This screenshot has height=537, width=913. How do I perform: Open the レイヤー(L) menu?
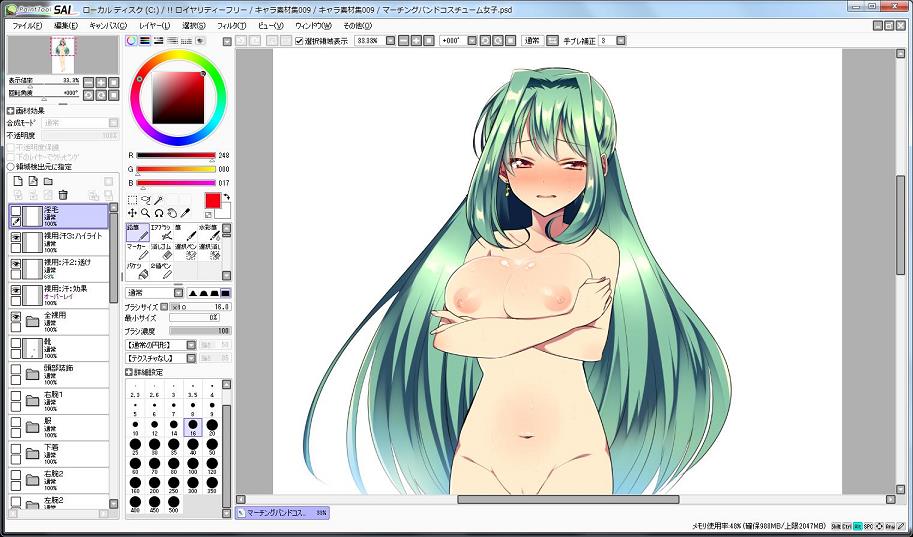click(154, 25)
